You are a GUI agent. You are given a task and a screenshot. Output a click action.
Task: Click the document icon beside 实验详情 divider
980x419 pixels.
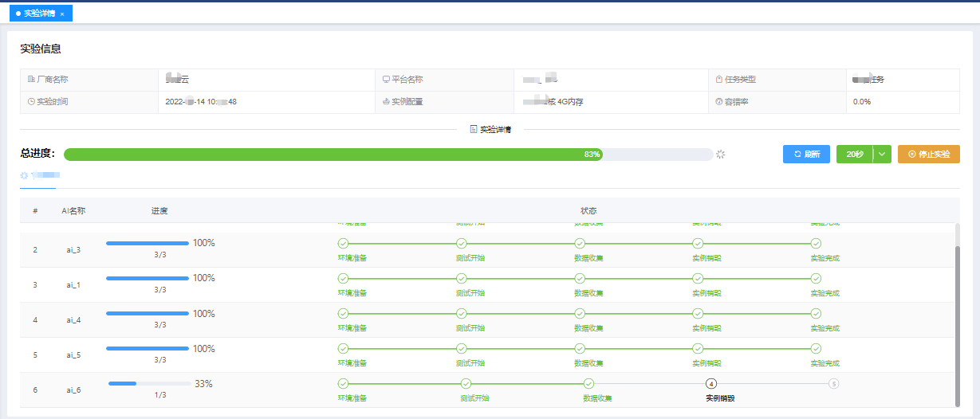click(x=474, y=129)
